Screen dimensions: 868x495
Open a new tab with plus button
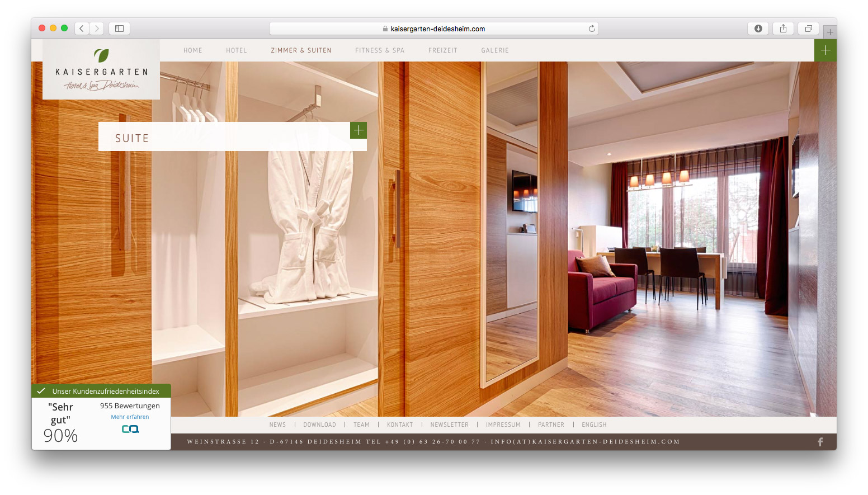coord(830,32)
